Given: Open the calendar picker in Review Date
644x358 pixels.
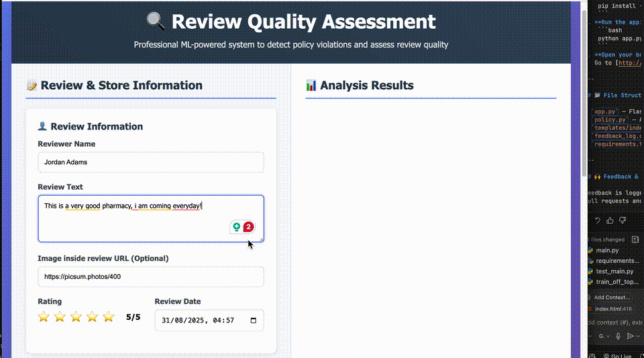Looking at the screenshot, I should 254,320.
